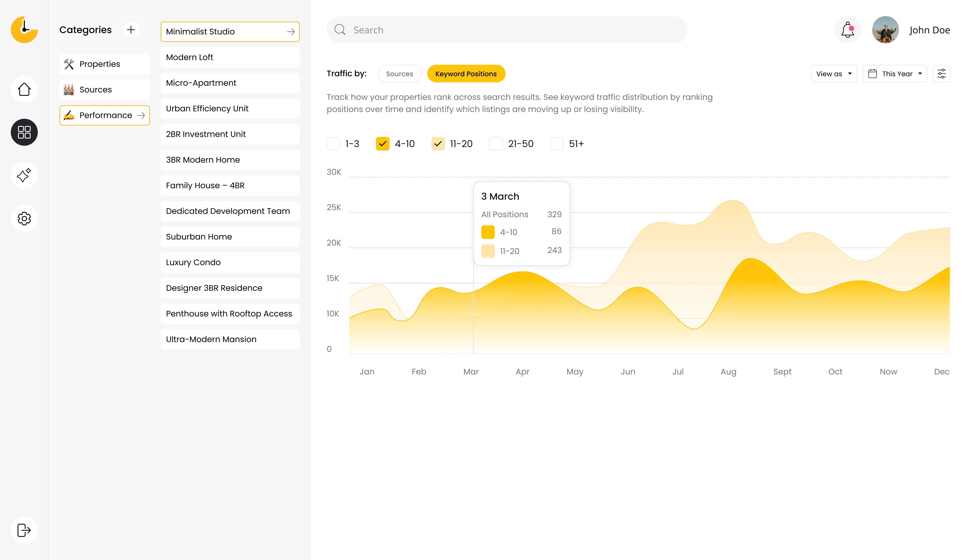Open notifications bell icon
The width and height of the screenshot is (972, 560).
847,30
